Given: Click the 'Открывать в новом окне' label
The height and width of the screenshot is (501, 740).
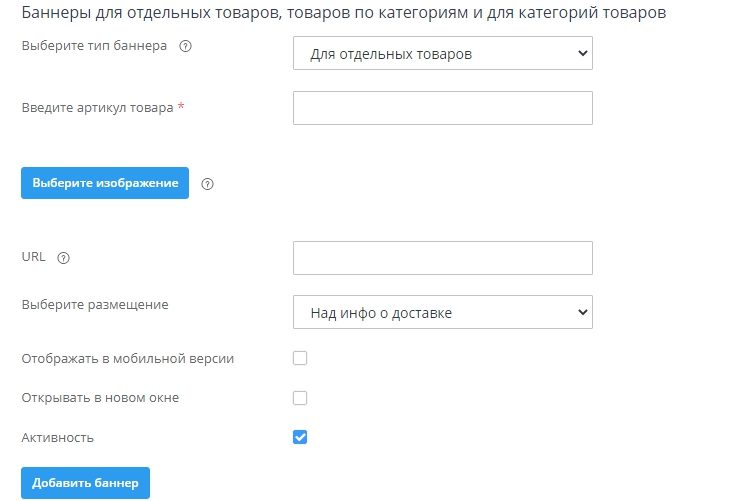Looking at the screenshot, I should click(100, 398).
